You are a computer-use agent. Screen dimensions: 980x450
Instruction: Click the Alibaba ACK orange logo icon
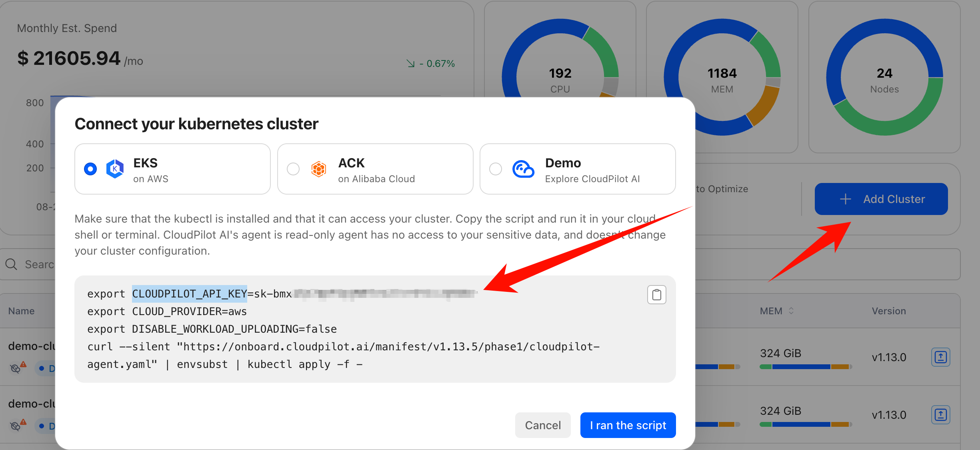click(x=319, y=169)
